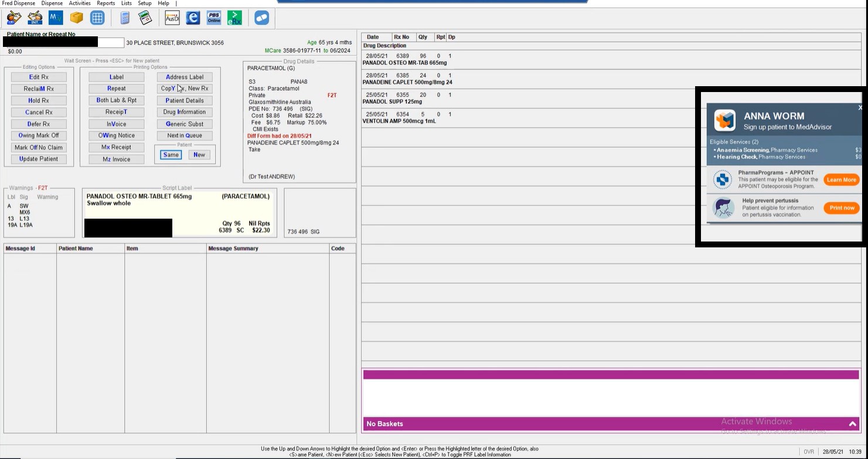Click the Owing Mark Off button
The width and height of the screenshot is (868, 459).
39,135
